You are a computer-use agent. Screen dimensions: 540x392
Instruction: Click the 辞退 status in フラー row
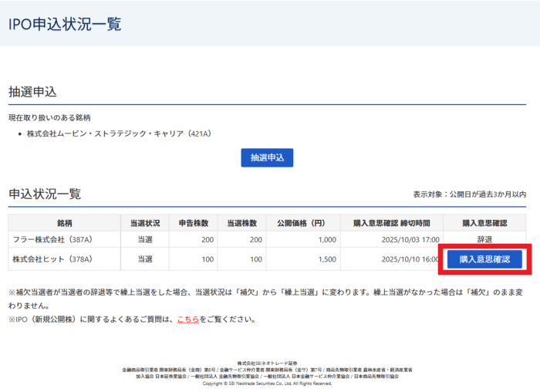point(484,241)
